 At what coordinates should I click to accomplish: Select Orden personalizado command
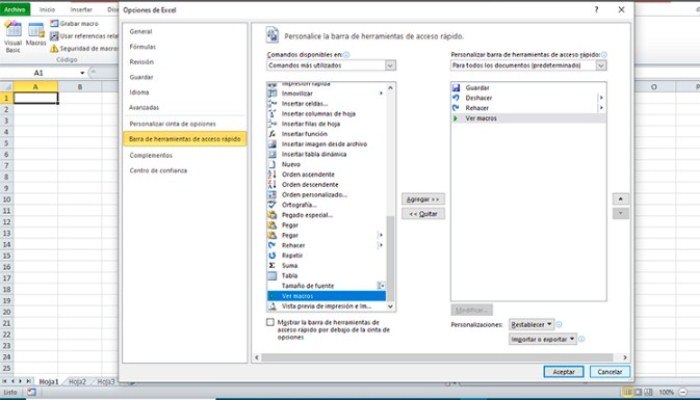click(x=326, y=195)
